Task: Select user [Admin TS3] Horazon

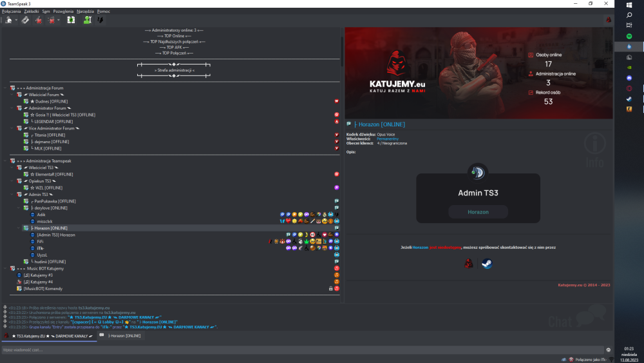Action: (56, 235)
